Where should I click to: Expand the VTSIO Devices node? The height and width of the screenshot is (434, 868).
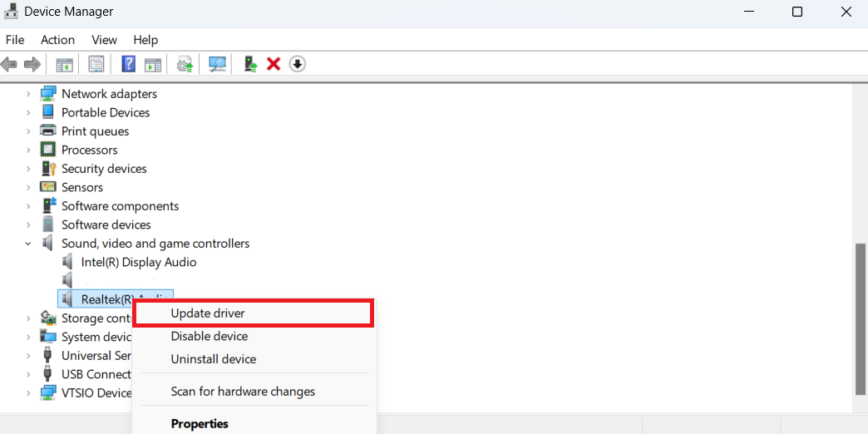pos(28,393)
